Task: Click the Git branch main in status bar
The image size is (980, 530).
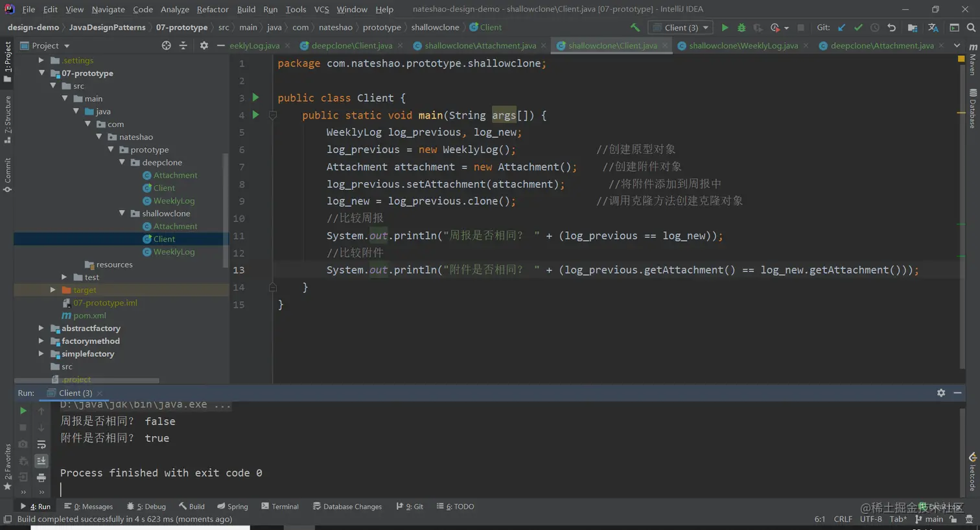Action: (929, 519)
